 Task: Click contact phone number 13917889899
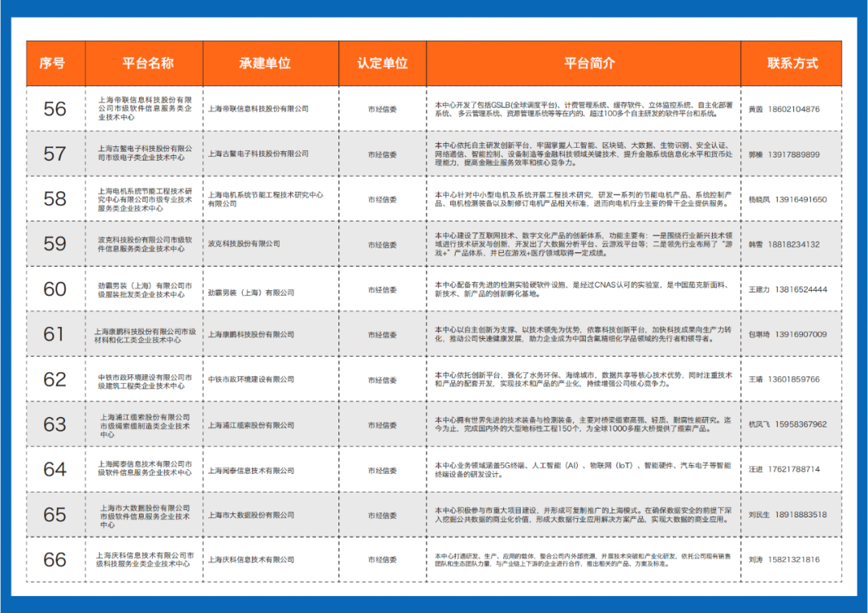coord(793,154)
